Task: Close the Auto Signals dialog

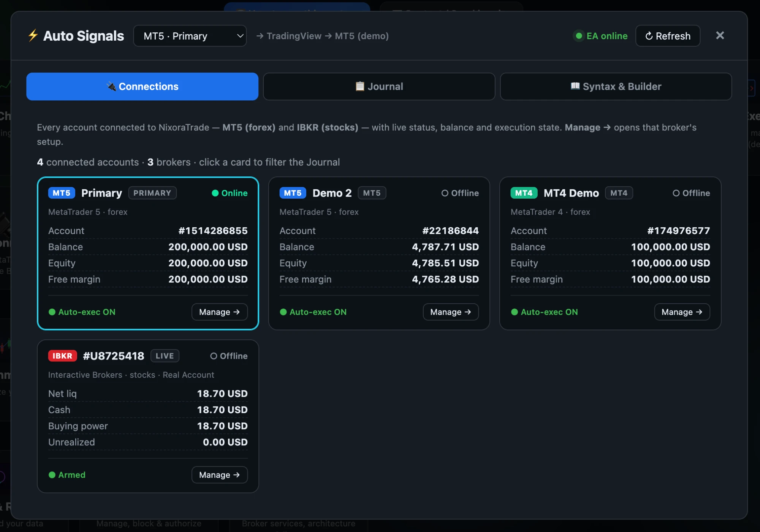Action: tap(720, 36)
